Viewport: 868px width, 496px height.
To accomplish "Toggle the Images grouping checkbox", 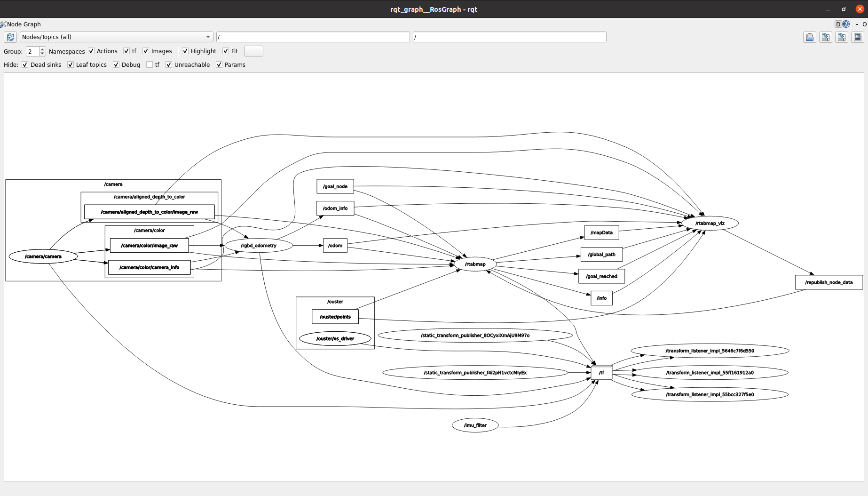I will point(146,51).
